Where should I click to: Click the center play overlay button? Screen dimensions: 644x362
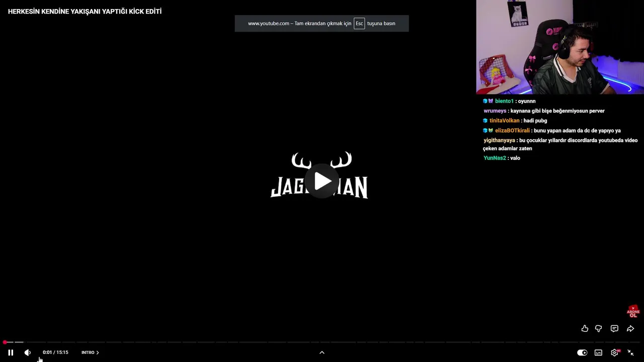click(322, 181)
